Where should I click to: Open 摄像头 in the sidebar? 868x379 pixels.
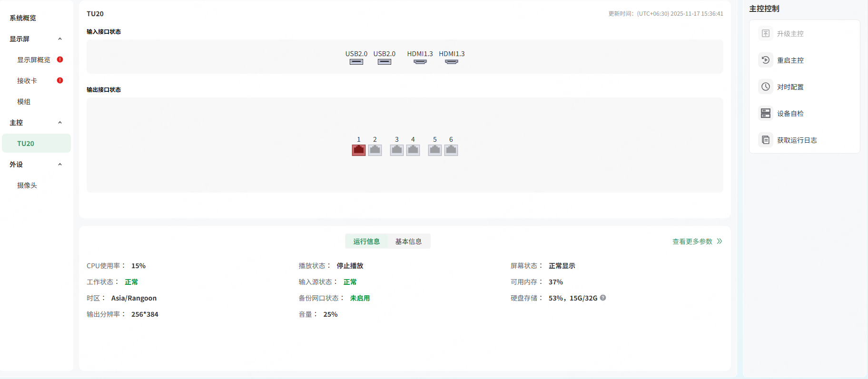click(27, 185)
